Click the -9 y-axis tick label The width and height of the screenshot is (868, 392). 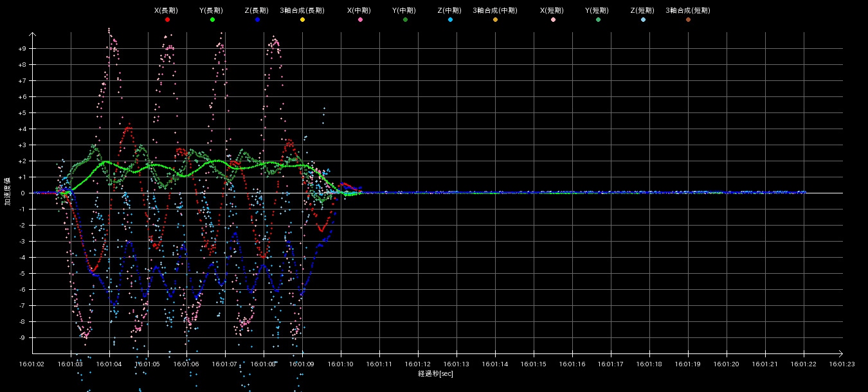click(22, 338)
